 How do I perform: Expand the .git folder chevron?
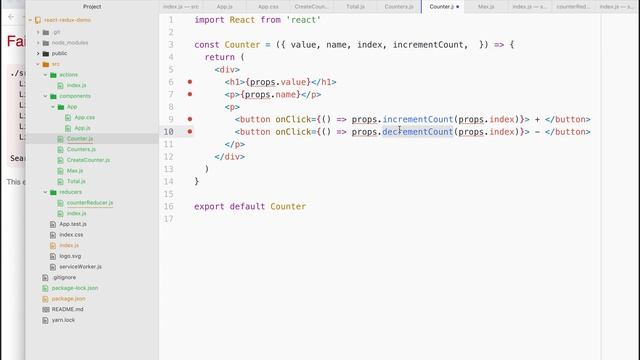click(x=38, y=32)
